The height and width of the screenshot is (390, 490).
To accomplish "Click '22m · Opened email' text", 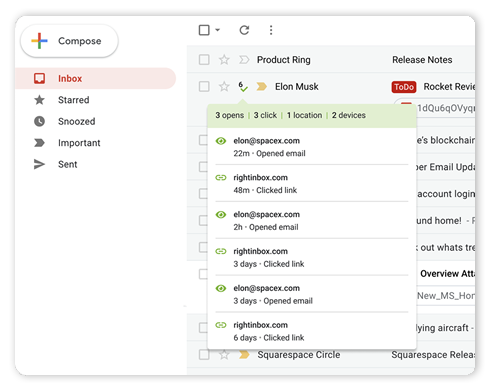I will 269,154.
